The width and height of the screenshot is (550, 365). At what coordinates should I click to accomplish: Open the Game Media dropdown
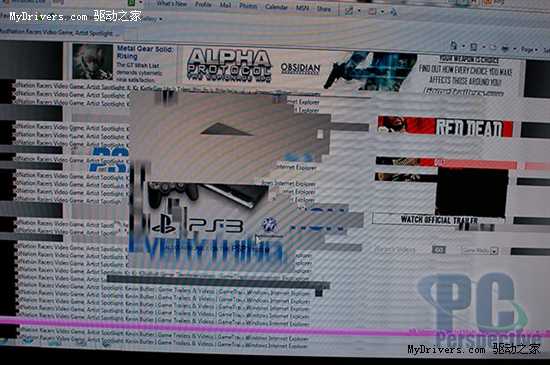tap(480, 250)
